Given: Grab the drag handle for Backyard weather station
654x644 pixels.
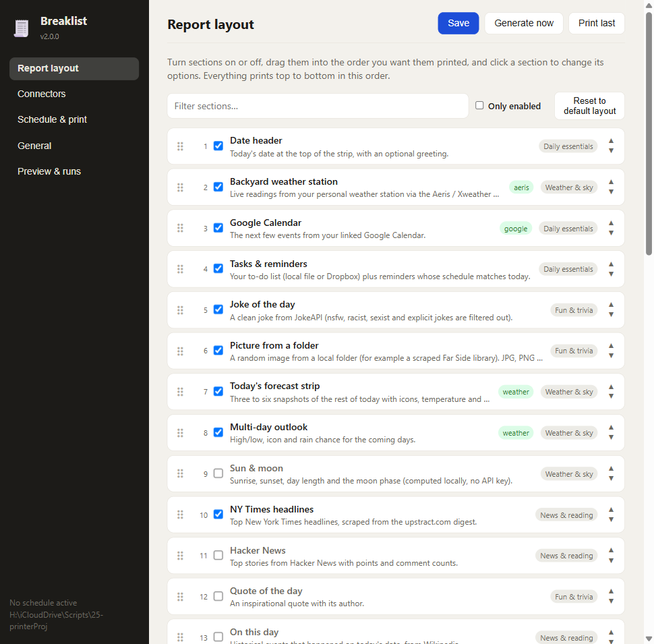Looking at the screenshot, I should coord(180,187).
